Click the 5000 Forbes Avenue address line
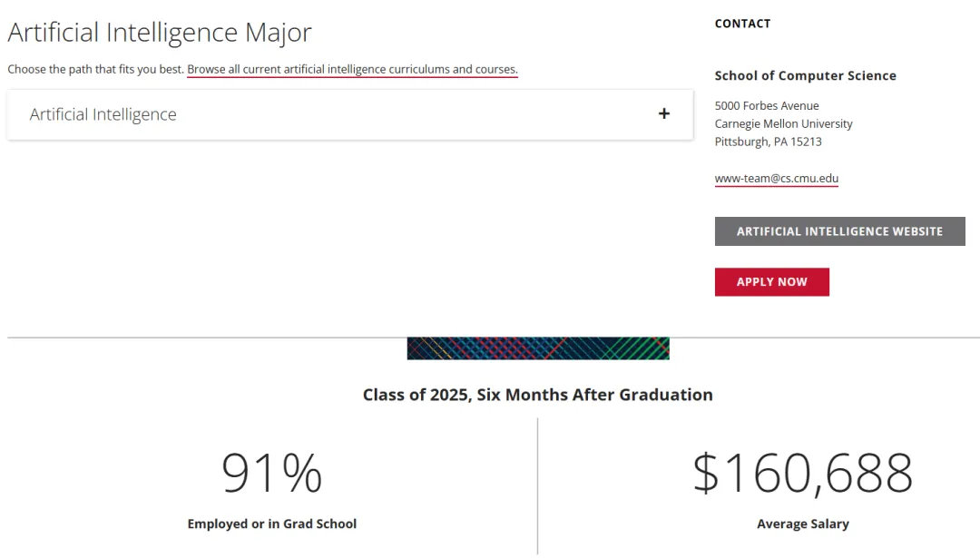This screenshot has width=980, height=558. (x=767, y=106)
